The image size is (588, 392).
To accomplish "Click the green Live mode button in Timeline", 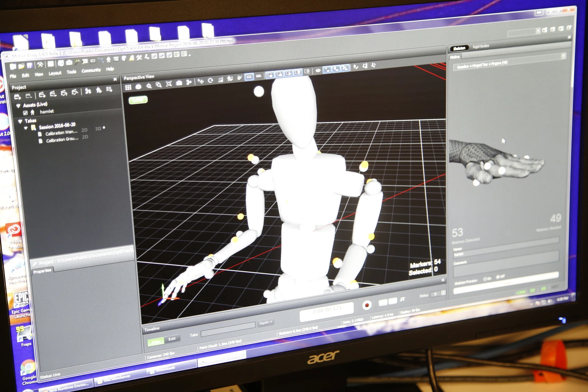I will [x=156, y=342].
